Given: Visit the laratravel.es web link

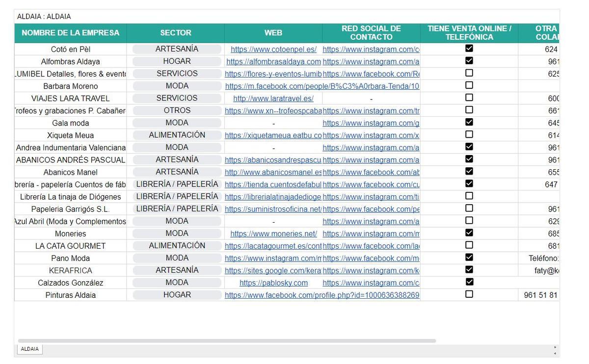Looking at the screenshot, I should (273, 99).
